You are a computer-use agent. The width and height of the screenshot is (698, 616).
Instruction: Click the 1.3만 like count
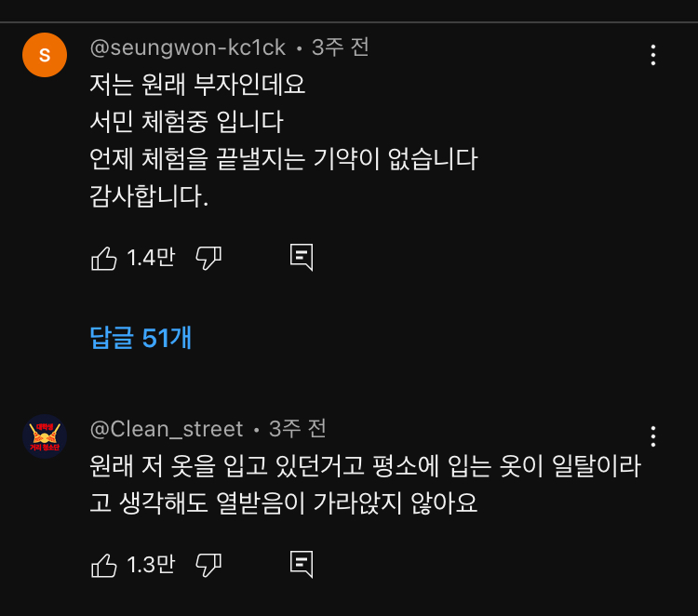tap(151, 564)
